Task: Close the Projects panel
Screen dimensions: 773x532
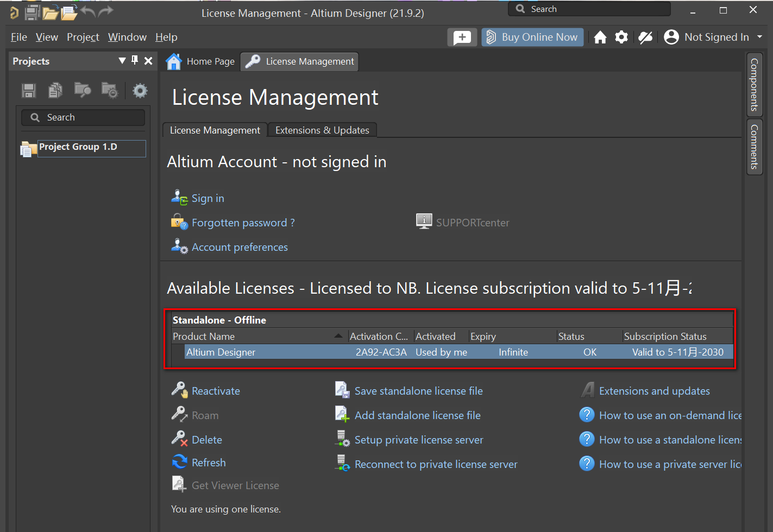Action: [x=148, y=61]
